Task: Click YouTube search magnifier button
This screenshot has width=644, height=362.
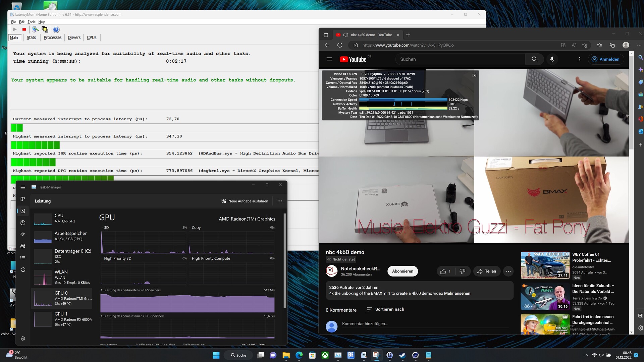Action: pyautogui.click(x=534, y=59)
